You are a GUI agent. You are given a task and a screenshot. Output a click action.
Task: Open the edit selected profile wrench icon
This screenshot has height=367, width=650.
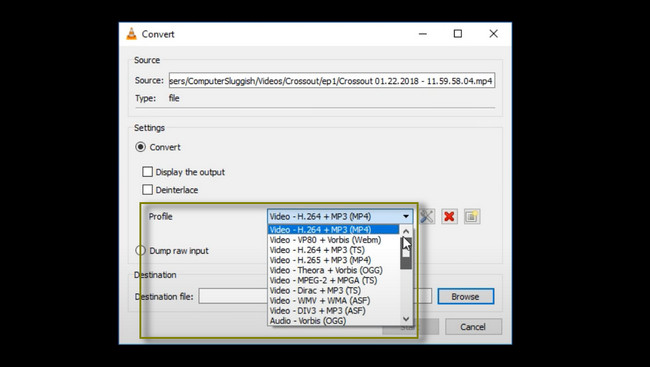point(427,216)
